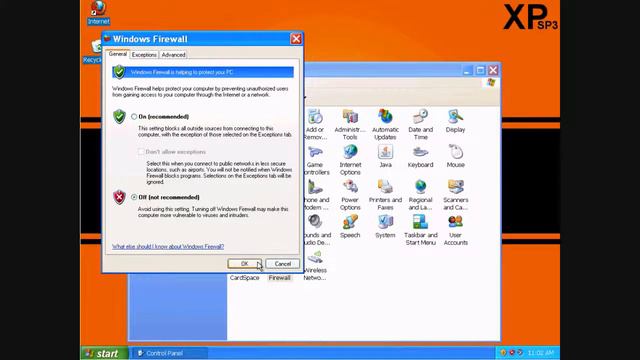640x360 pixels.
Task: Open Power Options icon
Action: coord(350,187)
